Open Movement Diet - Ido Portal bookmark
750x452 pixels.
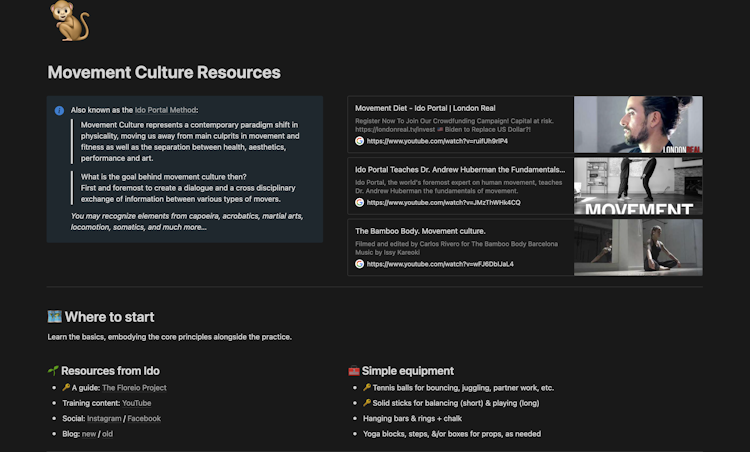pyautogui.click(x=425, y=108)
